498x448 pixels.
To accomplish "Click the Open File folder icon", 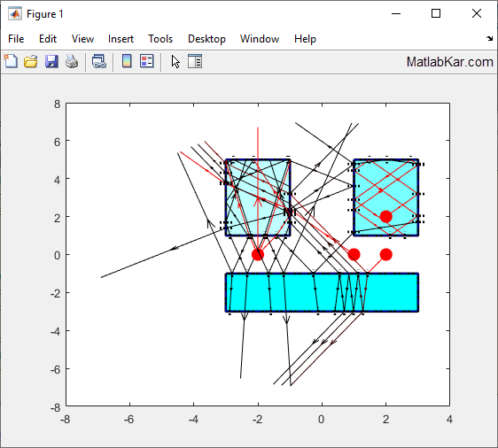I will coord(31,61).
